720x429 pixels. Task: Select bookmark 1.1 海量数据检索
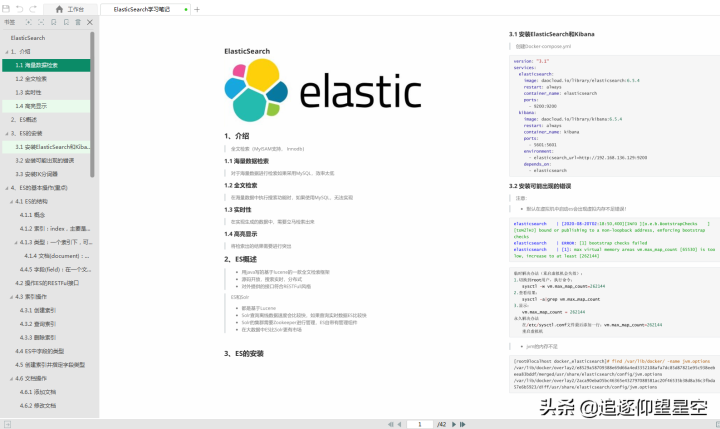point(46,65)
